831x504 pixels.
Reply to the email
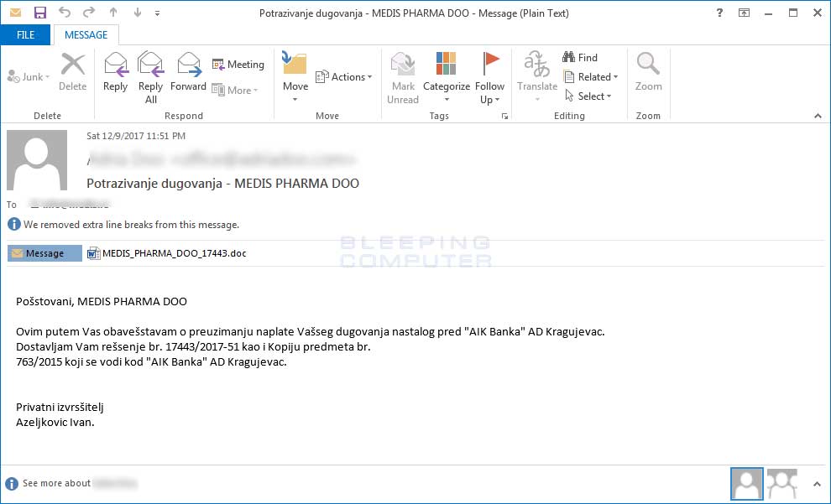tap(115, 72)
